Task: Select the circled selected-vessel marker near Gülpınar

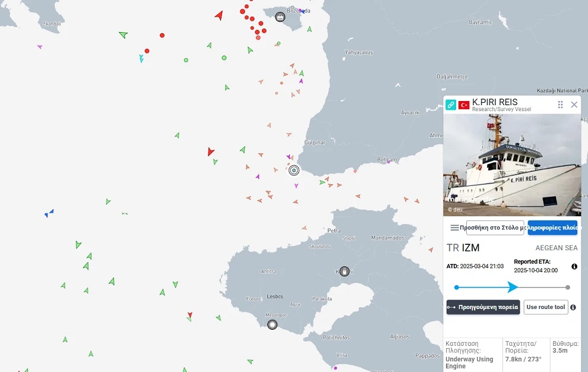Action: tap(293, 171)
